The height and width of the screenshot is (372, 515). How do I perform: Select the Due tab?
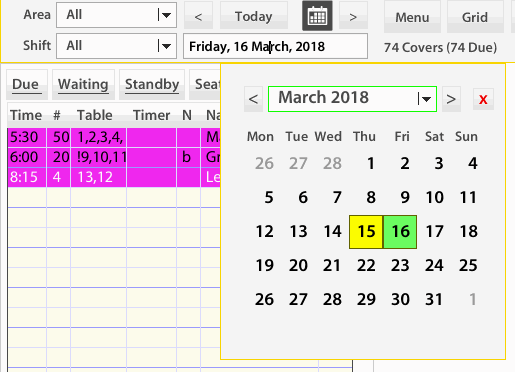point(26,84)
